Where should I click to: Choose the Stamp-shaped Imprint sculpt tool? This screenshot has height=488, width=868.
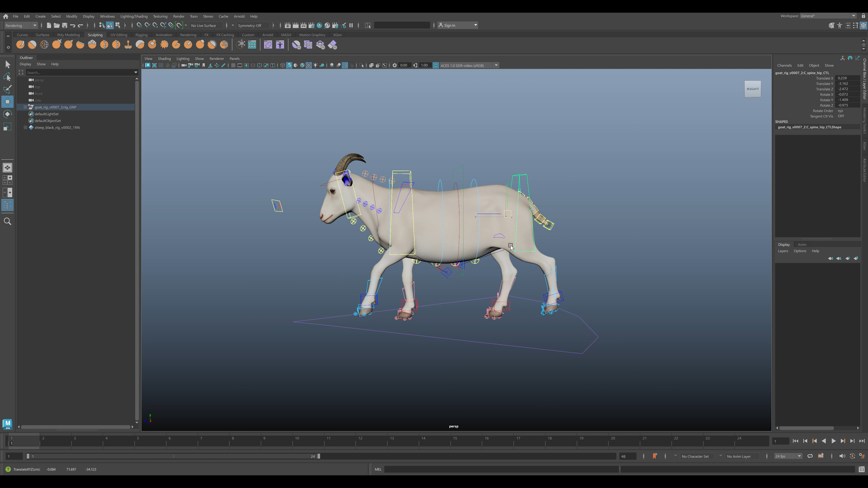[128, 44]
